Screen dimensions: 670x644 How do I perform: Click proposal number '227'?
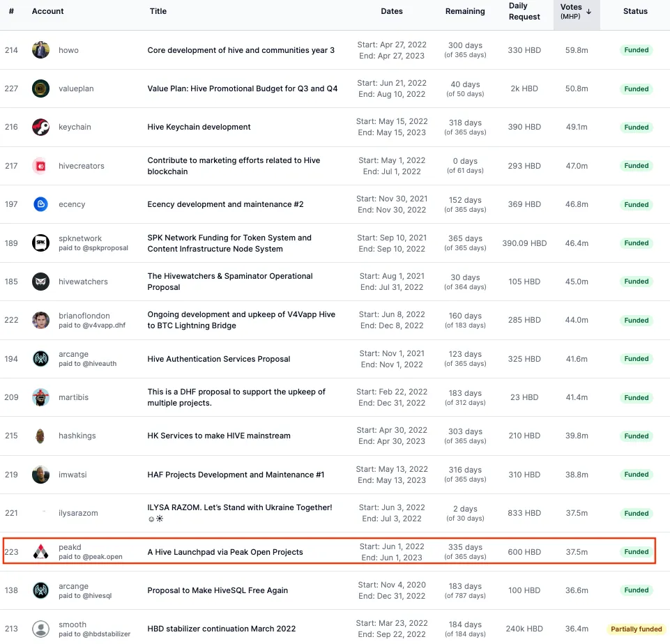[x=11, y=89]
